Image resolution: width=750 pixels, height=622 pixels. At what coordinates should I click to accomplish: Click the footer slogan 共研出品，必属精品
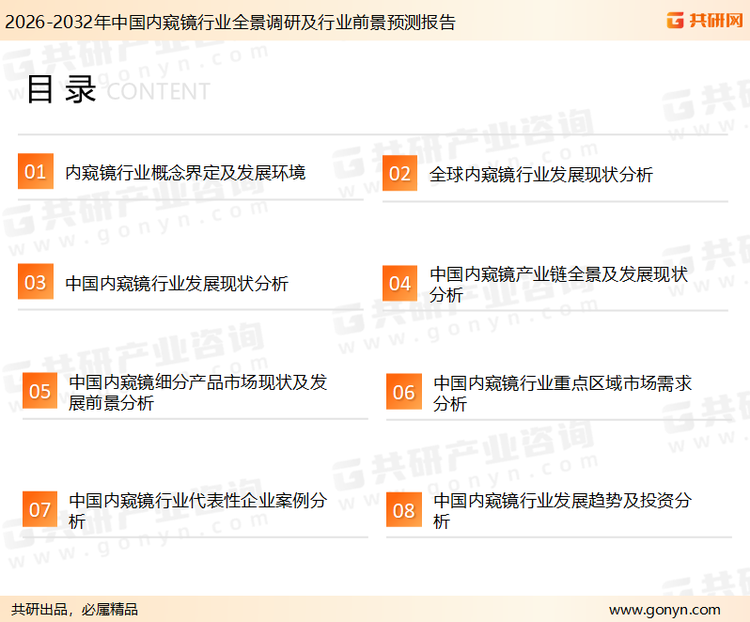75,609
